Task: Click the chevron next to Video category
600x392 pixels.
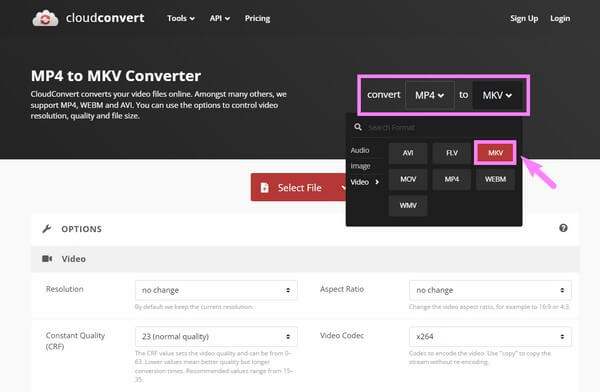Action: (x=377, y=182)
